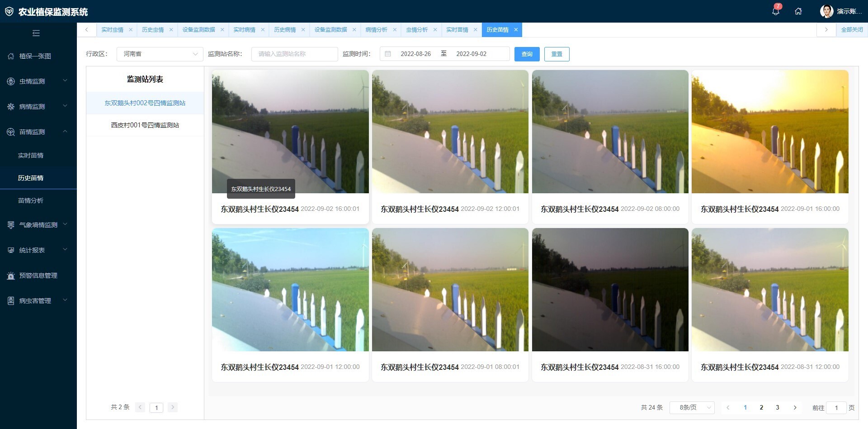868x429 pixels.
Task: Collapse sidebar with the hamburger icon
Action: 36,33
